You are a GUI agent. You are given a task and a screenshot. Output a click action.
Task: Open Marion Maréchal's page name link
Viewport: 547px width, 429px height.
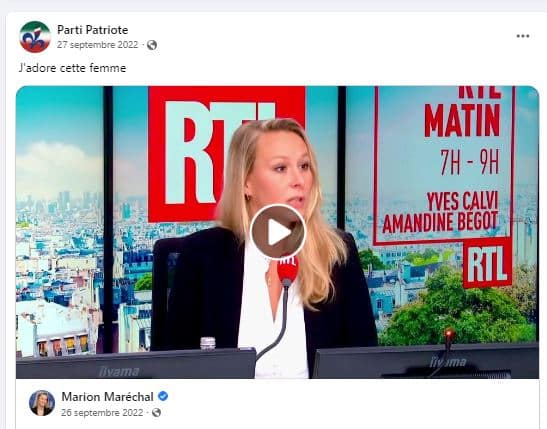pos(107,397)
